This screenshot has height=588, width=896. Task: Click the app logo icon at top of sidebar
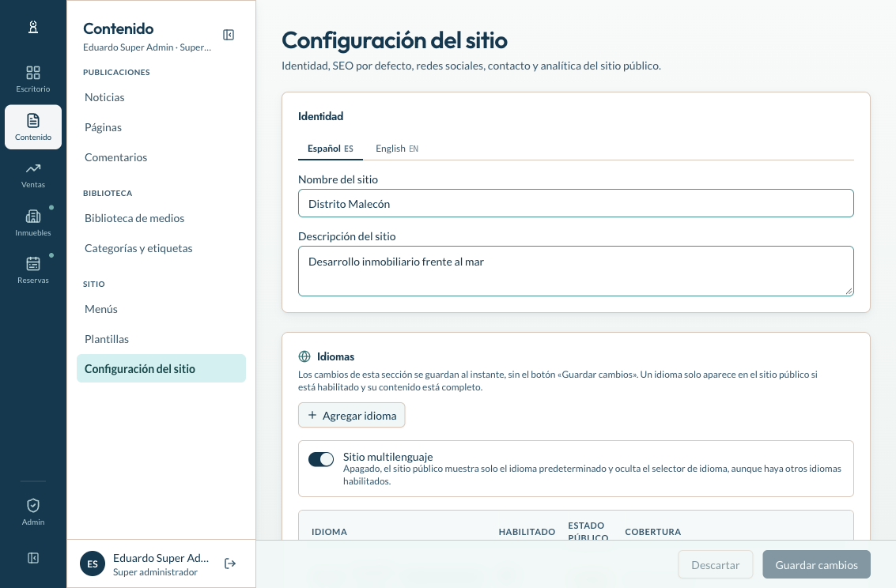point(33,27)
